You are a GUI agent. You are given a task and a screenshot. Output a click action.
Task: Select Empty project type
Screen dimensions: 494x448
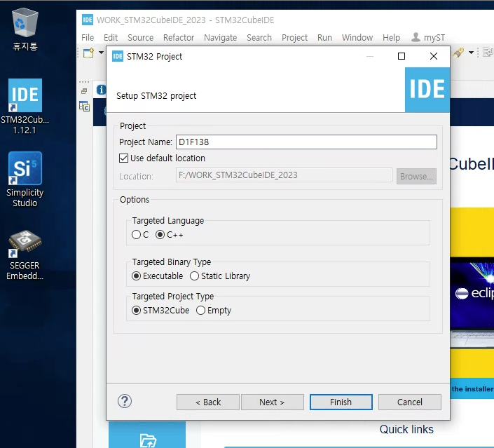click(x=200, y=310)
